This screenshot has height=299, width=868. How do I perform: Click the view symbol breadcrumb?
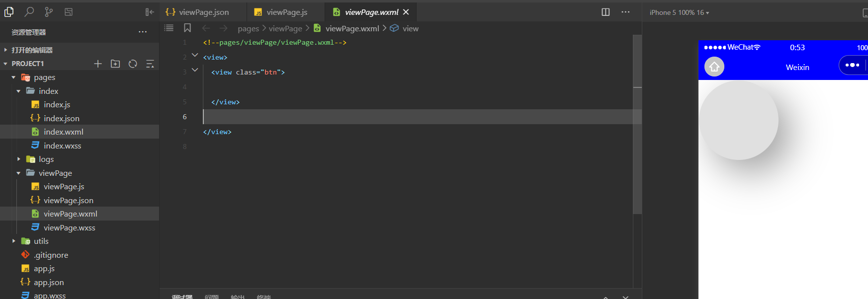pyautogui.click(x=410, y=29)
